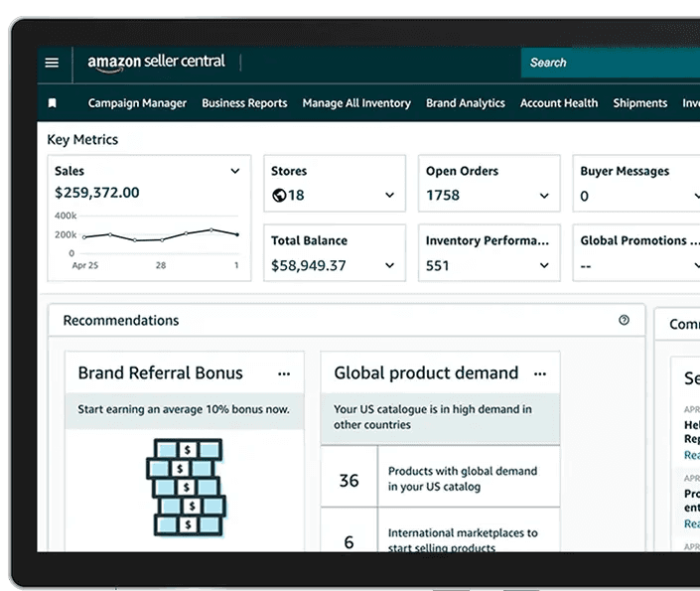Click 'International marketplaces to start selling products'

[x=463, y=539]
